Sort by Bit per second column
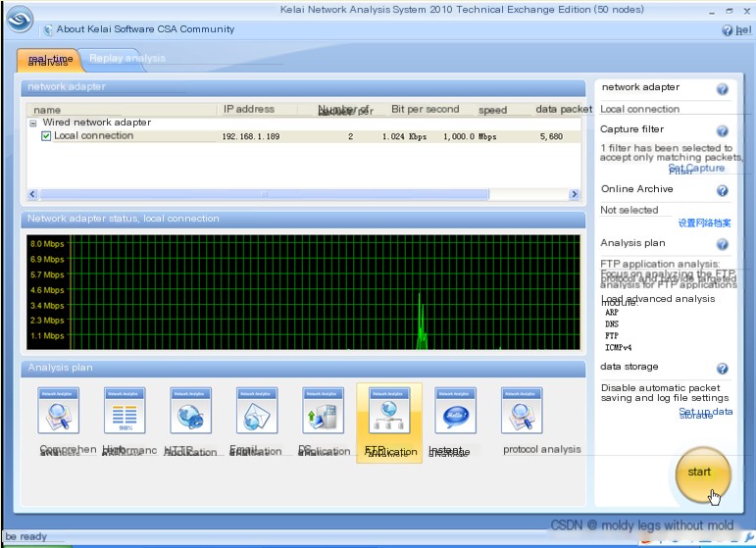756x548 pixels. (x=425, y=110)
